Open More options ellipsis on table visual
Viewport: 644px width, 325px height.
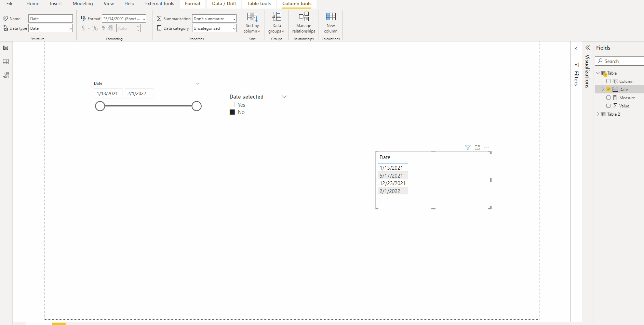coord(487,147)
